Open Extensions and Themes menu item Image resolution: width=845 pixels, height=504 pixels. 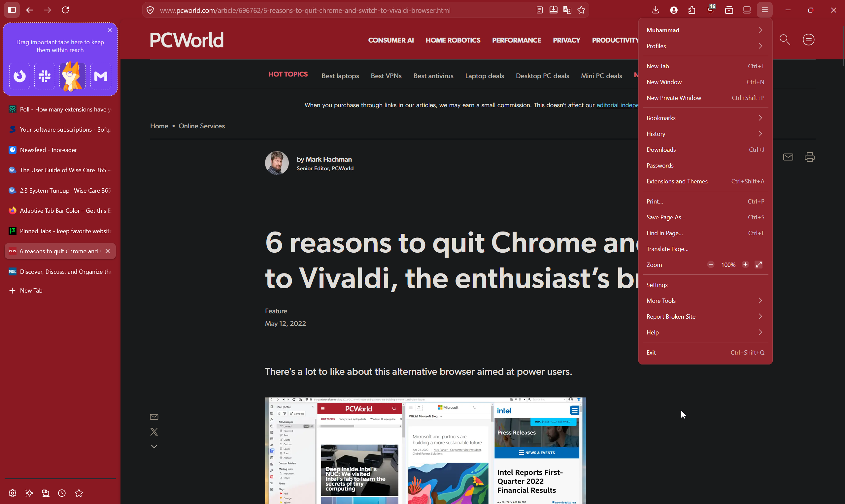click(705, 181)
